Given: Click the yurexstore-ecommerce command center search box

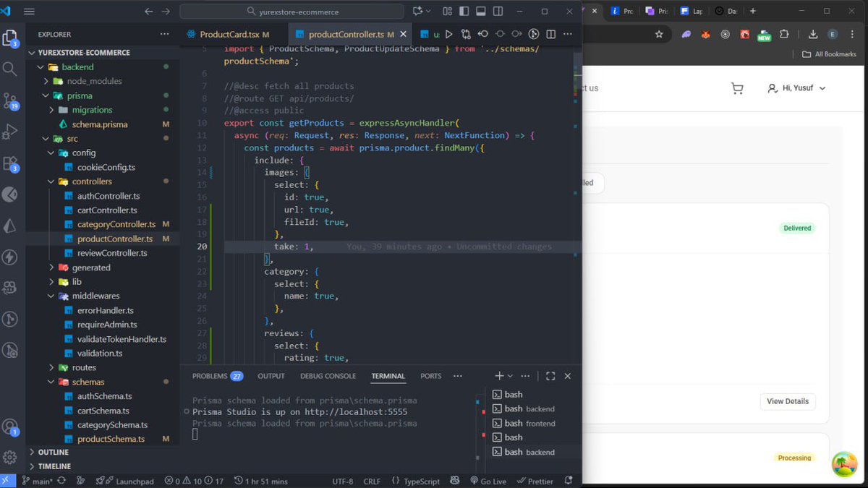Looking at the screenshot, I should 292,12.
